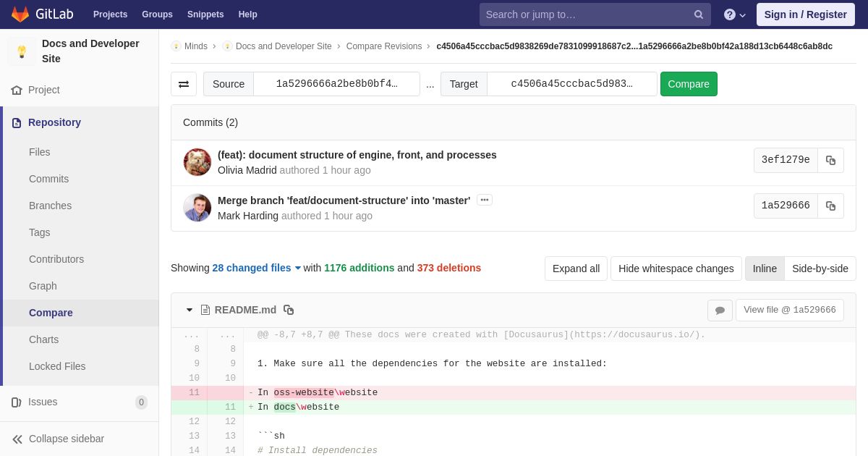
Task: Click the search magnifier icon
Action: point(699,14)
